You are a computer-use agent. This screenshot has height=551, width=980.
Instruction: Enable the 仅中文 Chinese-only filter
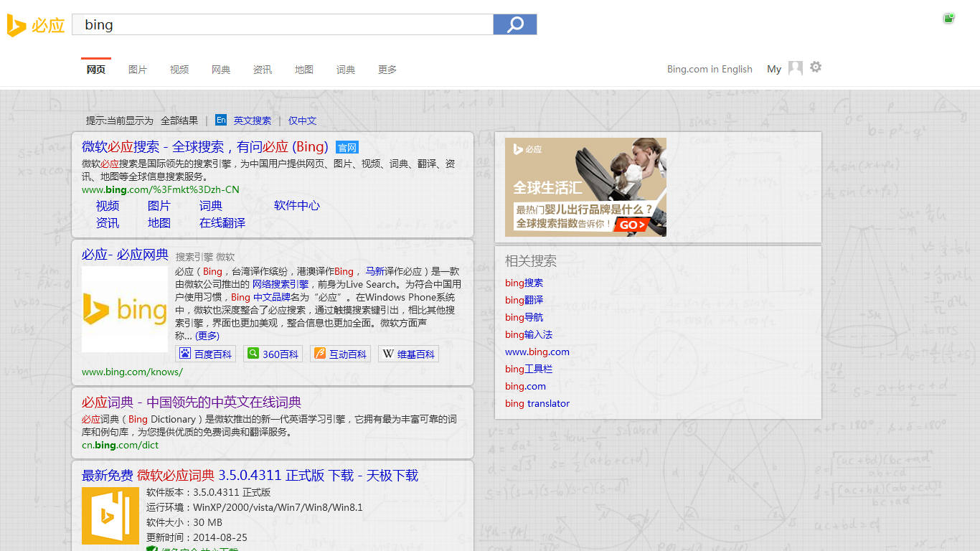click(301, 120)
